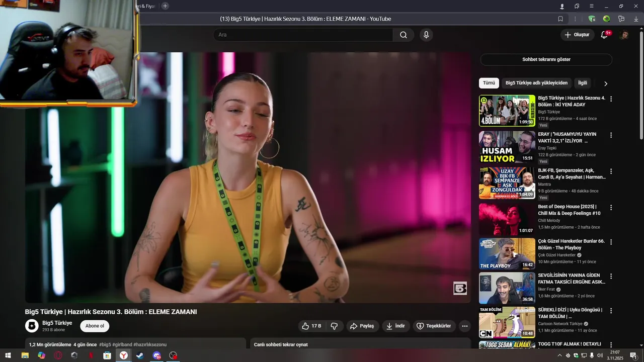Open THE PLAYBOY video thumbnail
This screenshot has height=362, width=644.
tap(507, 254)
